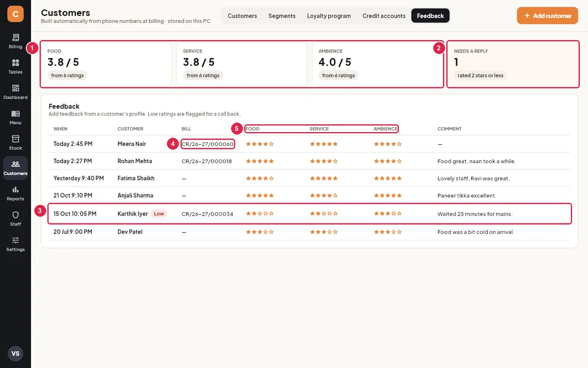The image size is (588, 368).
Task: Open Settings from the sidebar
Action: 16,244
